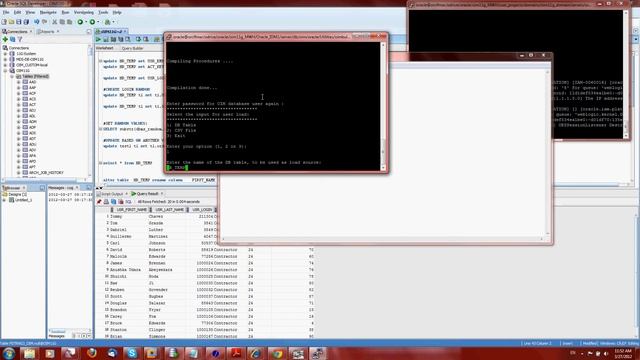Select the Tables (Filtered) tree item
This screenshot has width=640, height=360.
36,76
